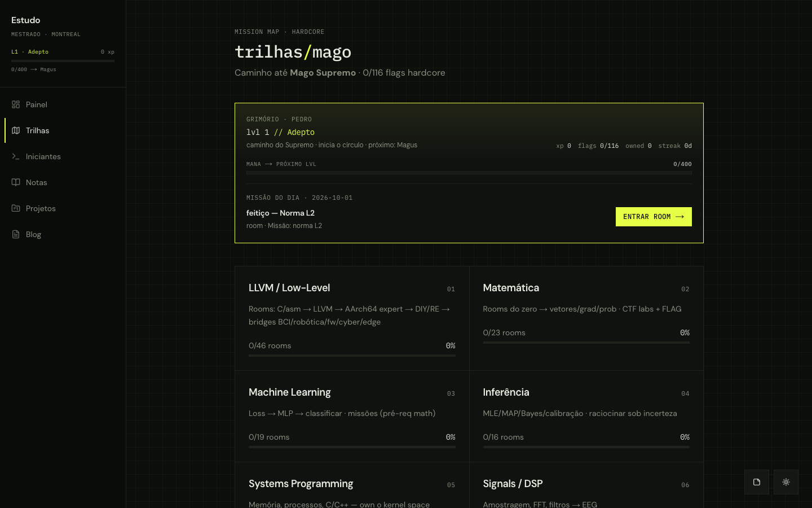
Task: Click the Iniciantes terminal prompt icon
Action: [x=16, y=156]
